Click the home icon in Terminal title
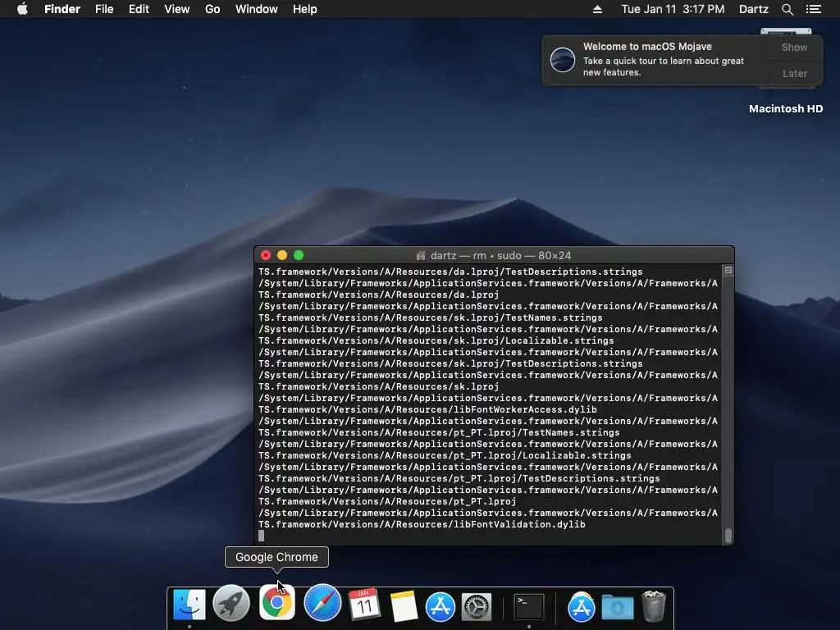The height and width of the screenshot is (630, 840). pyautogui.click(x=421, y=256)
